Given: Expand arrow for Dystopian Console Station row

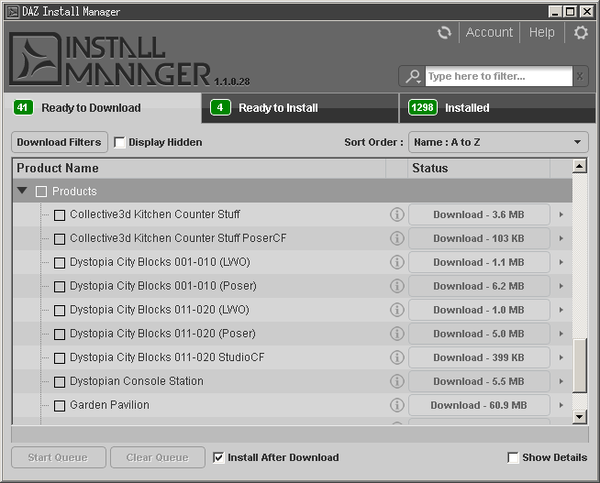Looking at the screenshot, I should [561, 381].
